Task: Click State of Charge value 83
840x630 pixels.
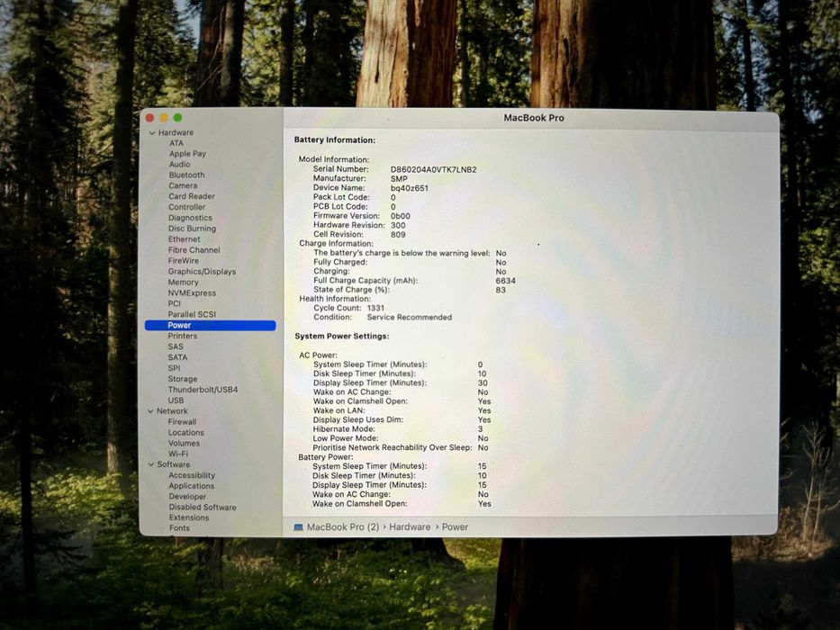Action: 501,290
